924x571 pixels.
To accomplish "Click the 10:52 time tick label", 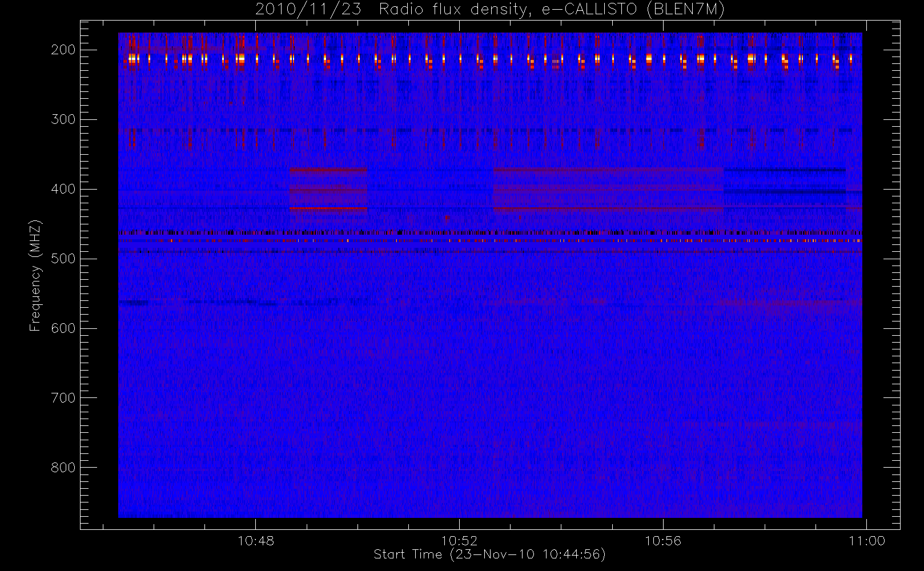I will (x=460, y=541).
